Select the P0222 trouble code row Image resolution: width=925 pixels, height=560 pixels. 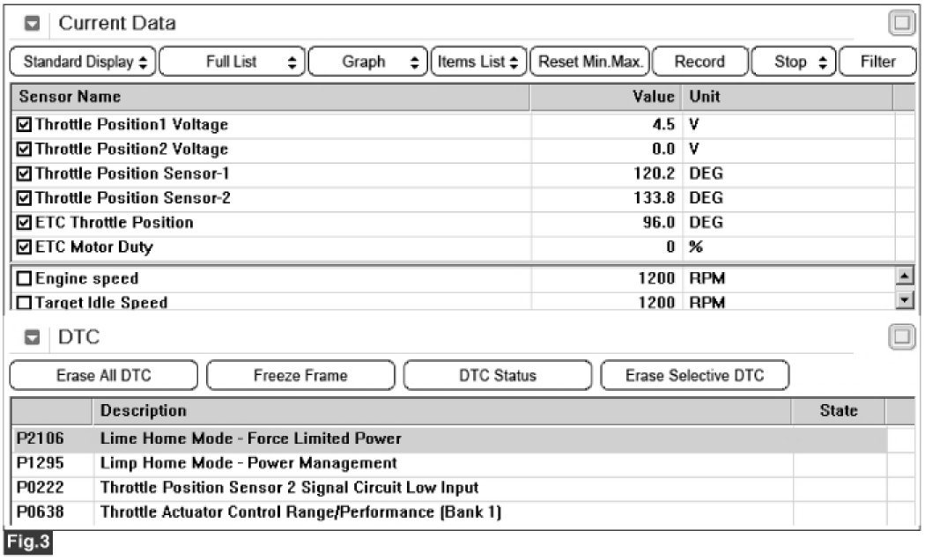click(x=289, y=488)
